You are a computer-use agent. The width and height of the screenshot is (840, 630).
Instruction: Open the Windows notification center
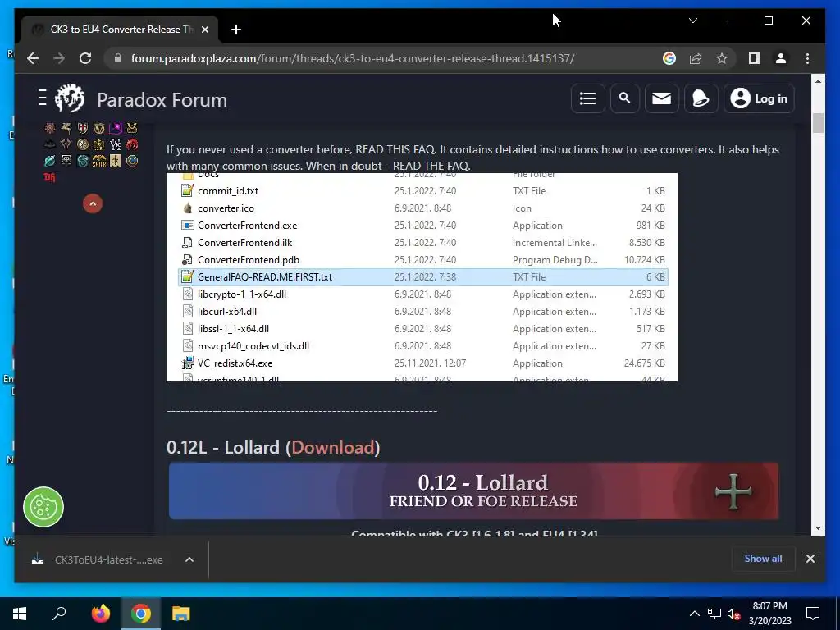813,614
